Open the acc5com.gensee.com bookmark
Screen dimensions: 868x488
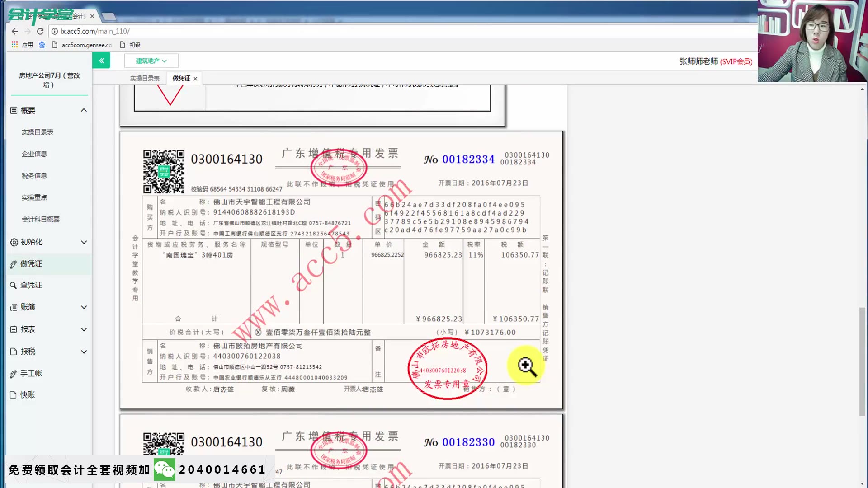(x=83, y=45)
